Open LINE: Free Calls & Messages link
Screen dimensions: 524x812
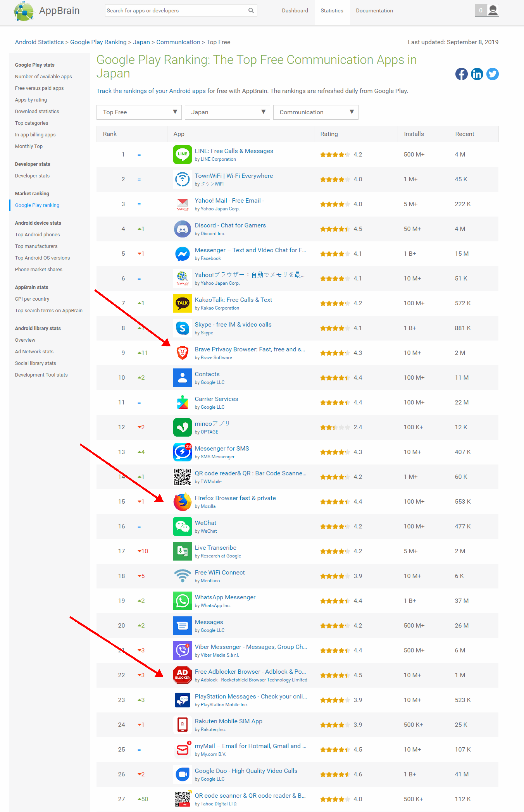coord(234,151)
